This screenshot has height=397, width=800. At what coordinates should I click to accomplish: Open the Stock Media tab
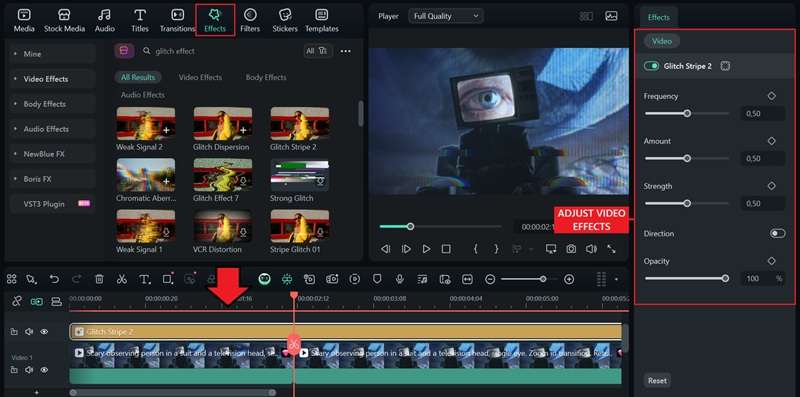[64, 20]
